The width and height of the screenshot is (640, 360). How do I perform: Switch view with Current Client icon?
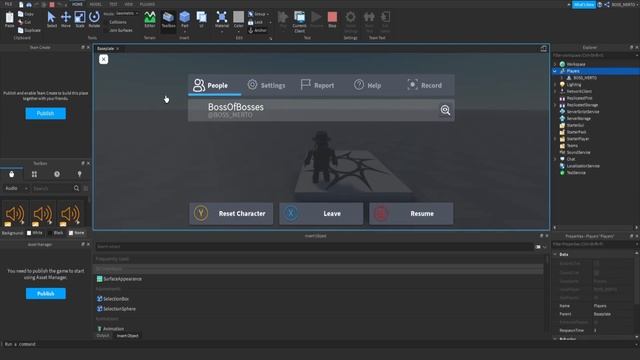click(x=299, y=22)
